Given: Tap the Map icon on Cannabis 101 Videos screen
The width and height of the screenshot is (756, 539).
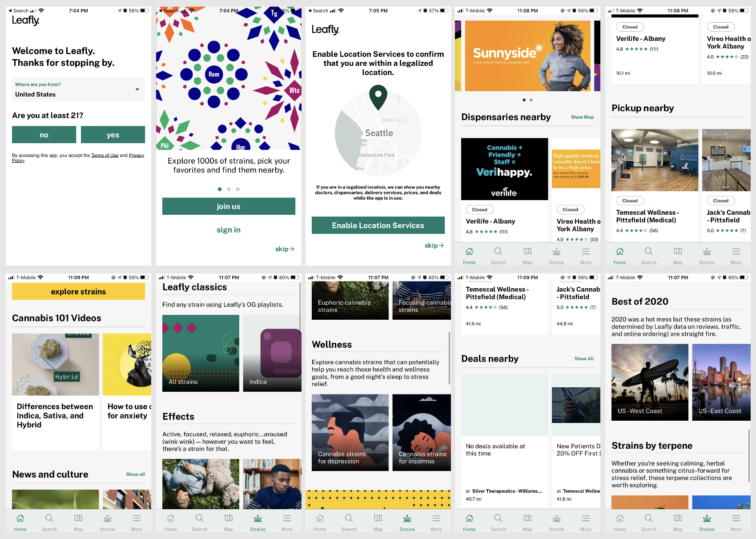Looking at the screenshot, I should click(x=78, y=523).
